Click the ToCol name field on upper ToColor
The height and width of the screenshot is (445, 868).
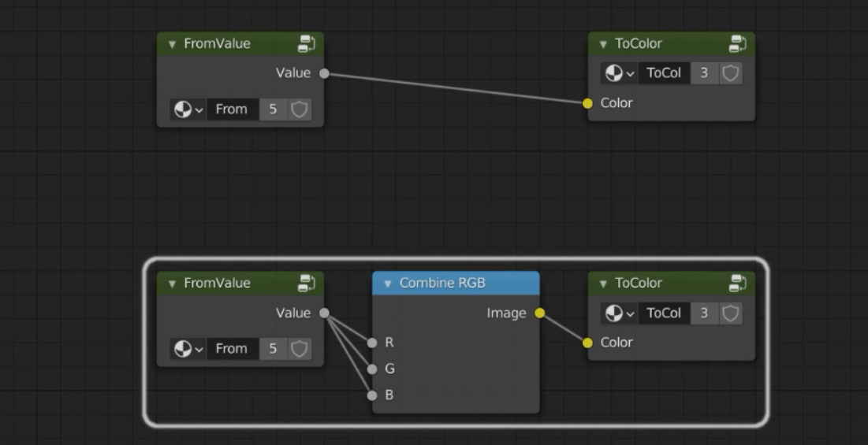pos(664,73)
